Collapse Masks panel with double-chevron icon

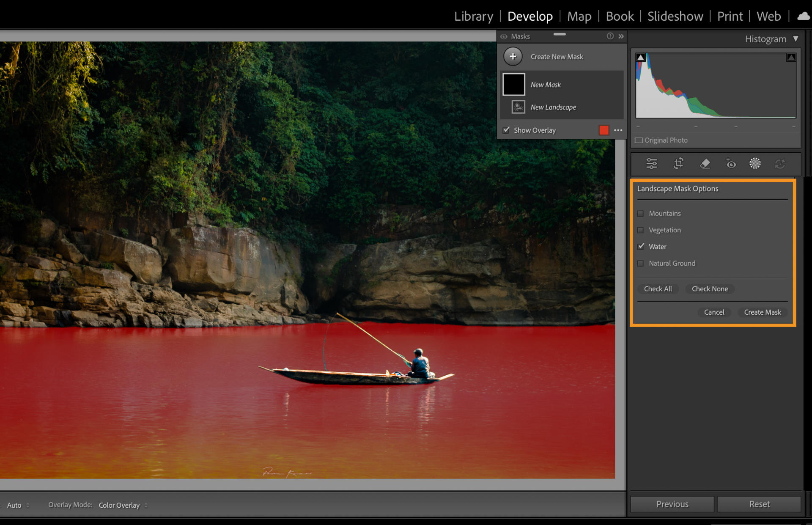tap(621, 36)
